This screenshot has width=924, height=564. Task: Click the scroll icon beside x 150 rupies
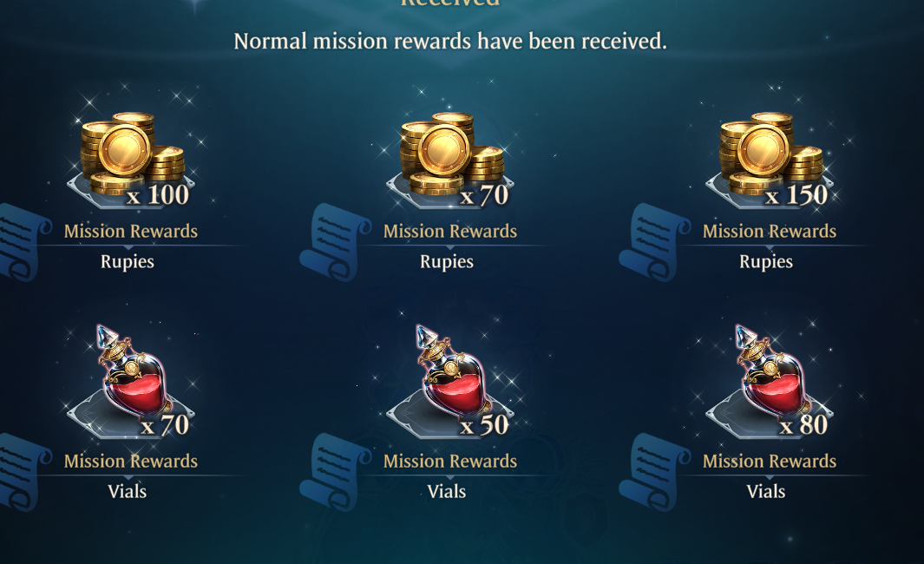click(x=655, y=241)
